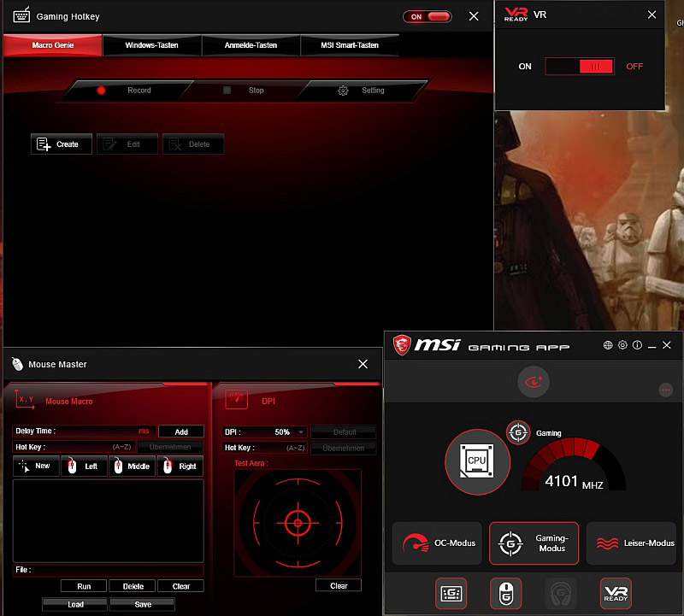Create a new macro
Image resolution: width=684 pixels, height=616 pixels.
click(61, 144)
